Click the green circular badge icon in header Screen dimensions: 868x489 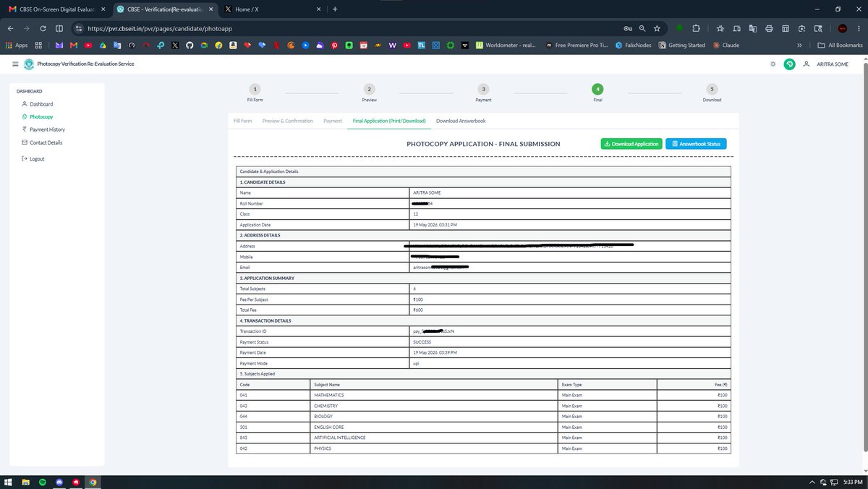[x=790, y=64]
